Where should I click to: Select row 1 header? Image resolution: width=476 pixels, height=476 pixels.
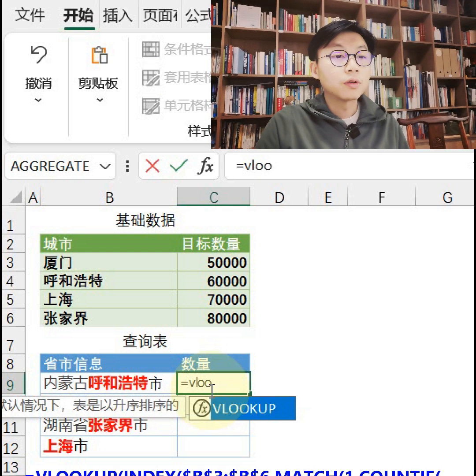click(13, 220)
